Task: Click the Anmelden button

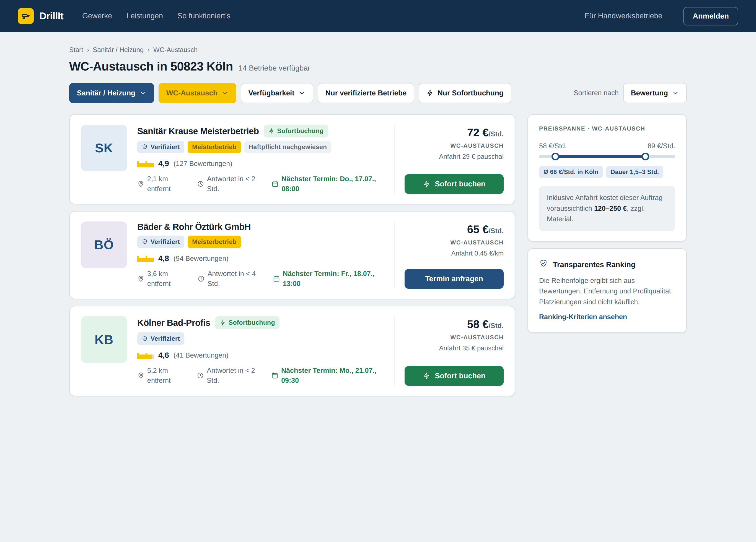Action: (x=710, y=16)
